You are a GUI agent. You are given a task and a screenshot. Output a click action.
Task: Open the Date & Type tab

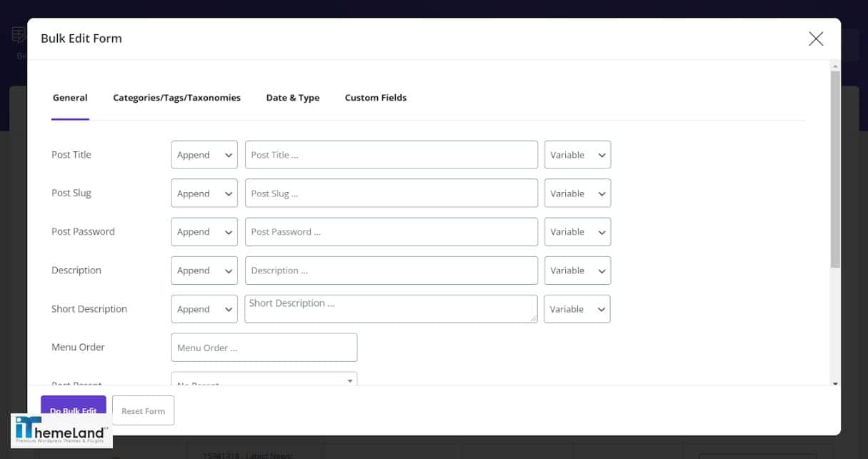click(x=292, y=98)
